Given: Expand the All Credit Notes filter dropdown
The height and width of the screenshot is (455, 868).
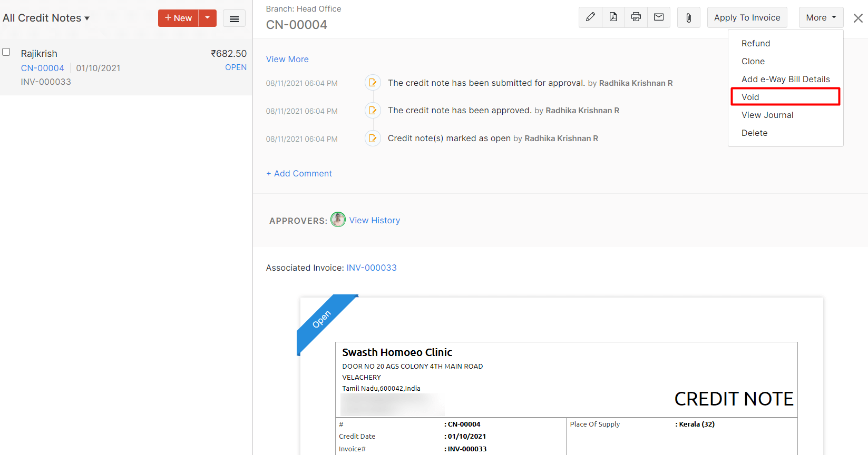Looking at the screenshot, I should tap(46, 18).
